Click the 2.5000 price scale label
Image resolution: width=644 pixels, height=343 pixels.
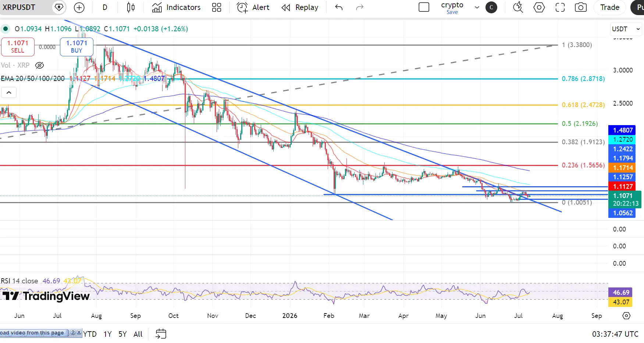pos(623,103)
